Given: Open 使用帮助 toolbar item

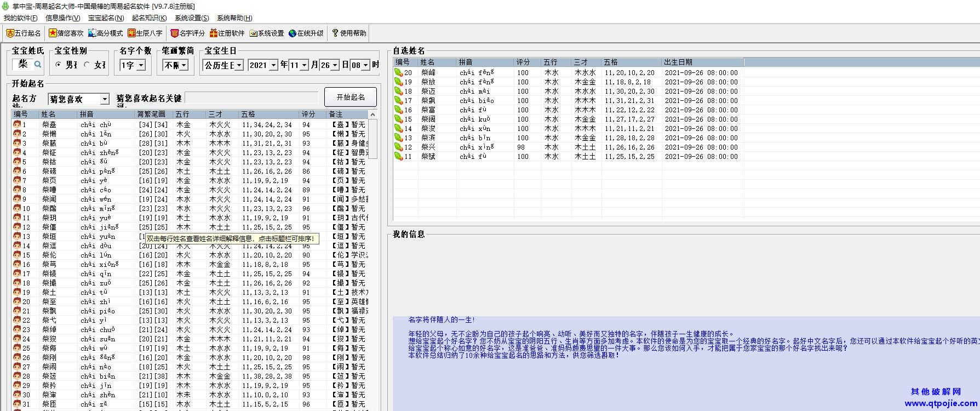Looking at the screenshot, I should 349,33.
